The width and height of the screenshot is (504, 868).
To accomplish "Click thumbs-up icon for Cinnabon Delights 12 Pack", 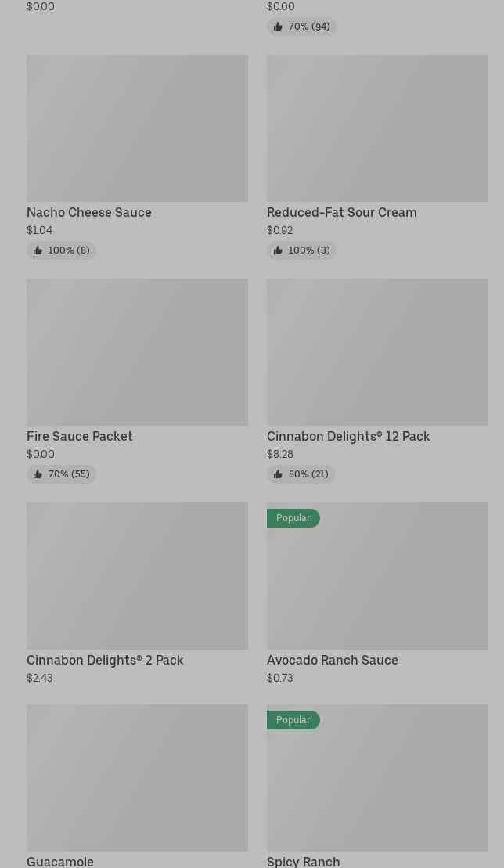I will pyautogui.click(x=278, y=474).
